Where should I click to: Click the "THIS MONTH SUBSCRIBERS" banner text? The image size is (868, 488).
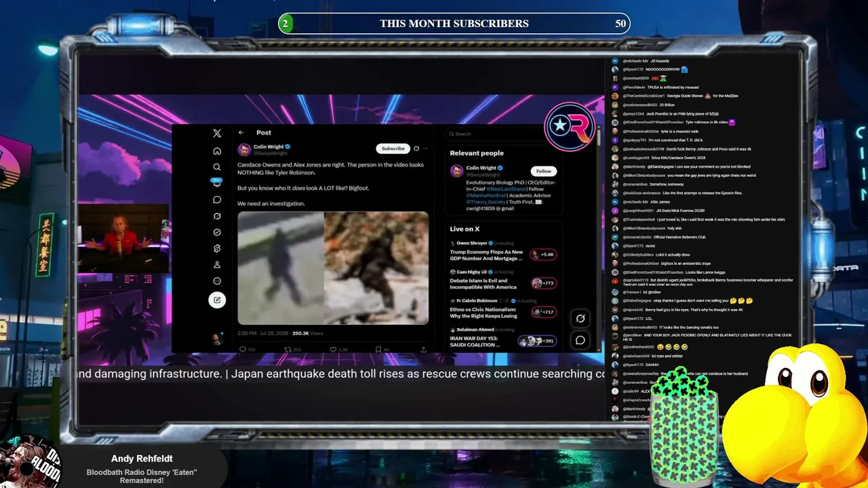454,24
